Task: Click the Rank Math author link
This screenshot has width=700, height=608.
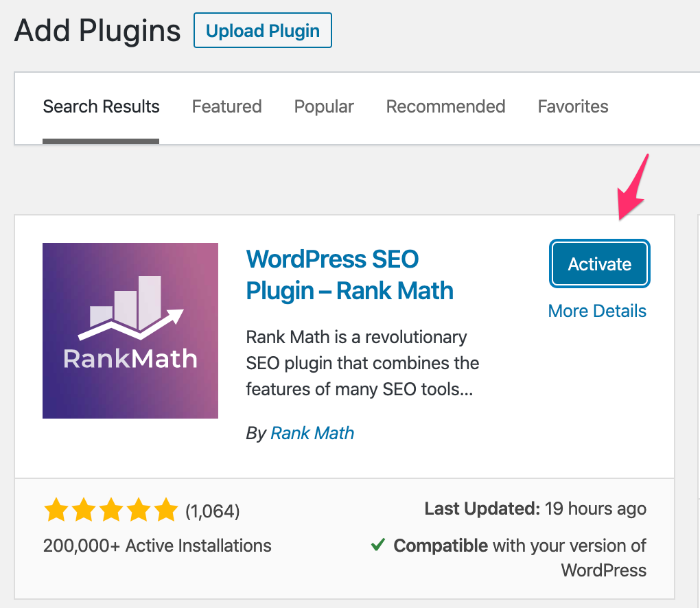Action: pyautogui.click(x=312, y=433)
